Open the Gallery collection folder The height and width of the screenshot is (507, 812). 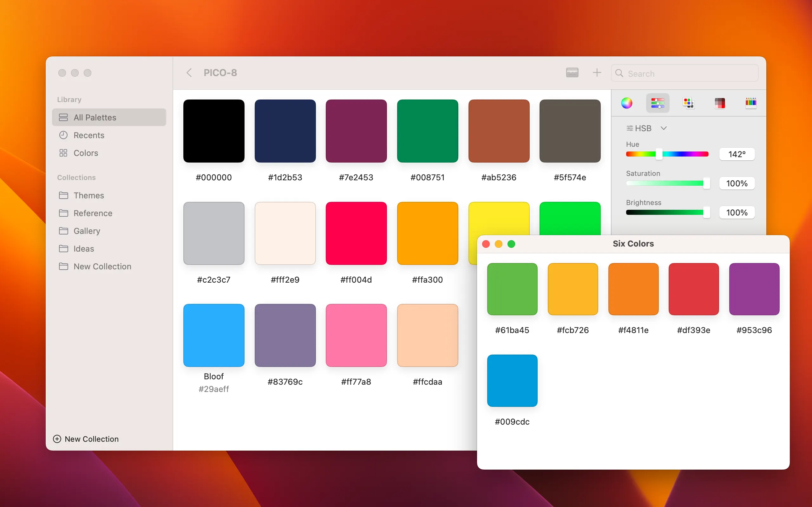coord(87,231)
